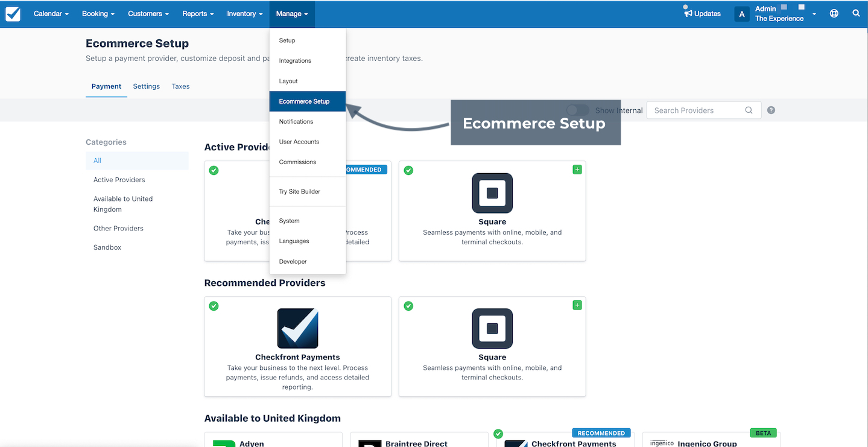The height and width of the screenshot is (447, 868).
Task: Expand the Calendar dropdown menu
Action: click(x=51, y=14)
